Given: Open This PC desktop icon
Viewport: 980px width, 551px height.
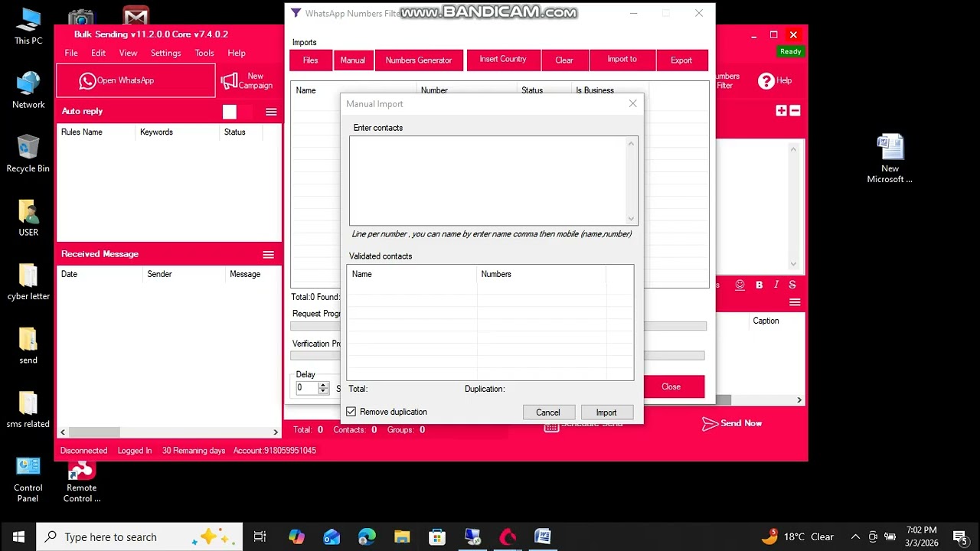Looking at the screenshot, I should click(28, 27).
